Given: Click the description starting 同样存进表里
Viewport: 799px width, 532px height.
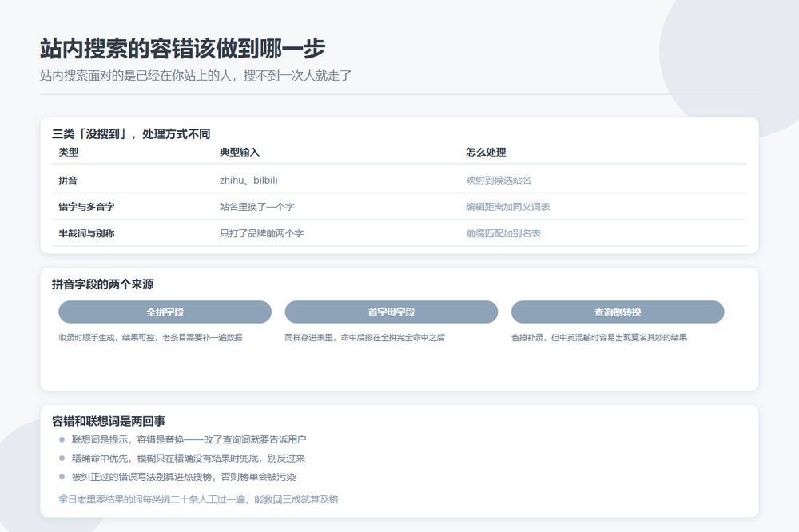Looking at the screenshot, I should coord(365,337).
